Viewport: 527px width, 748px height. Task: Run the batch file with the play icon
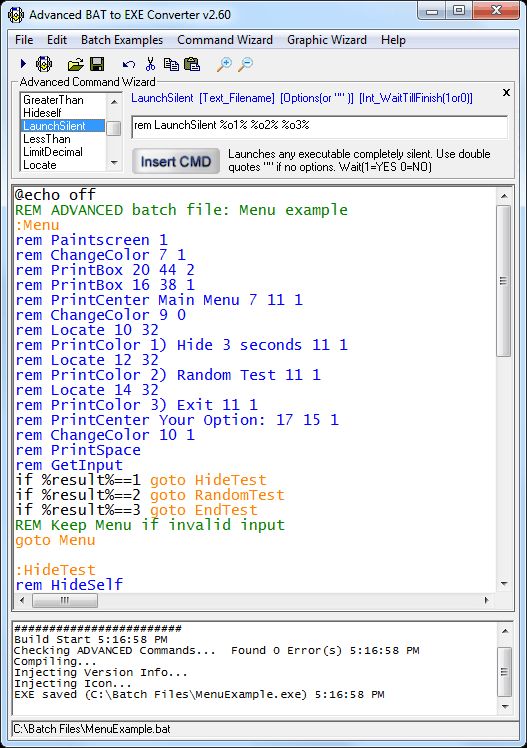[23, 63]
